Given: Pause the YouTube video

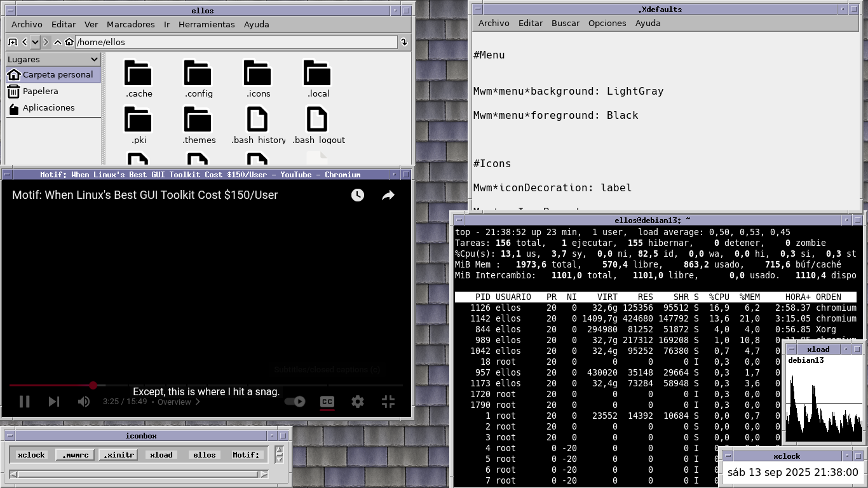Looking at the screenshot, I should point(25,402).
